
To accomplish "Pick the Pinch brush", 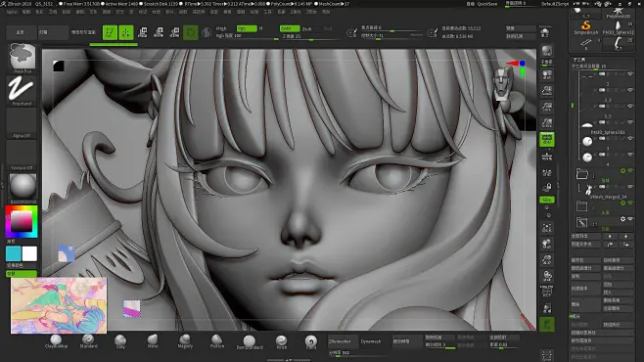I will (x=281, y=341).
